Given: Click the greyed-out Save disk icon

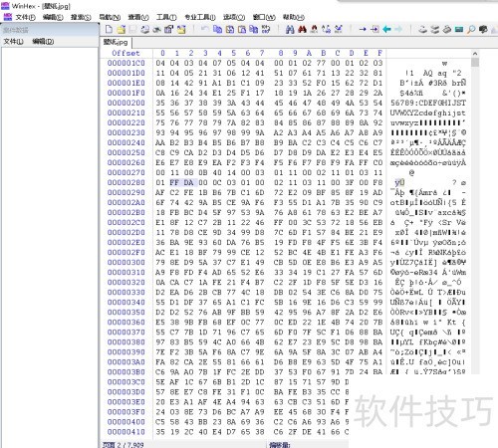Looking at the screenshot, I should [132, 29].
